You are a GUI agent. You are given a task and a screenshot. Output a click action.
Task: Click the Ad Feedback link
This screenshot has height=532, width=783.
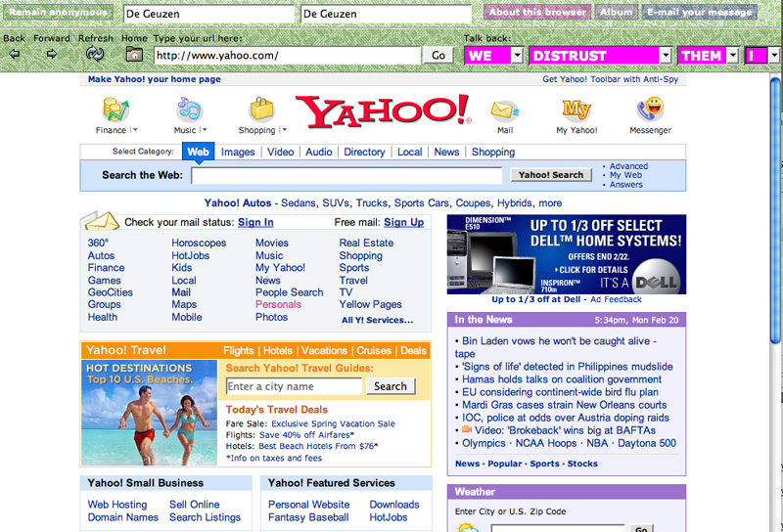[616, 299]
